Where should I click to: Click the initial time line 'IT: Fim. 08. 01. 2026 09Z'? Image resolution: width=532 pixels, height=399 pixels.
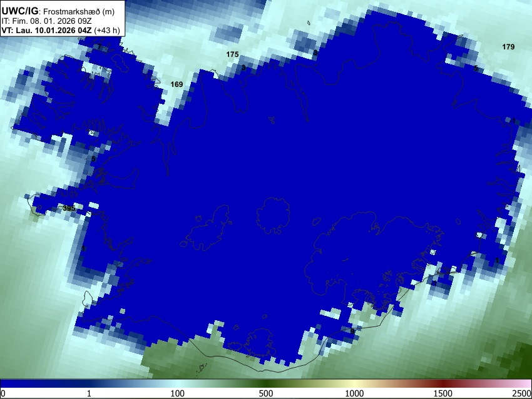[46, 21]
